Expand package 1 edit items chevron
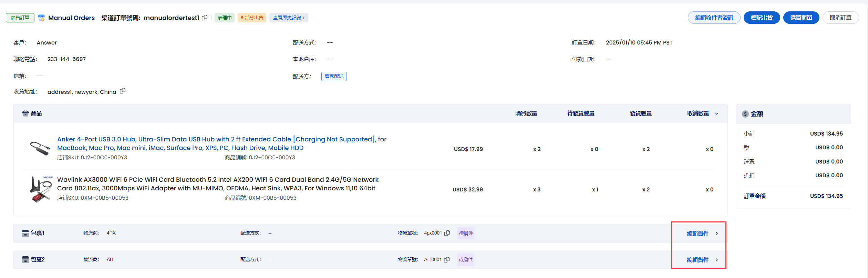 click(717, 234)
